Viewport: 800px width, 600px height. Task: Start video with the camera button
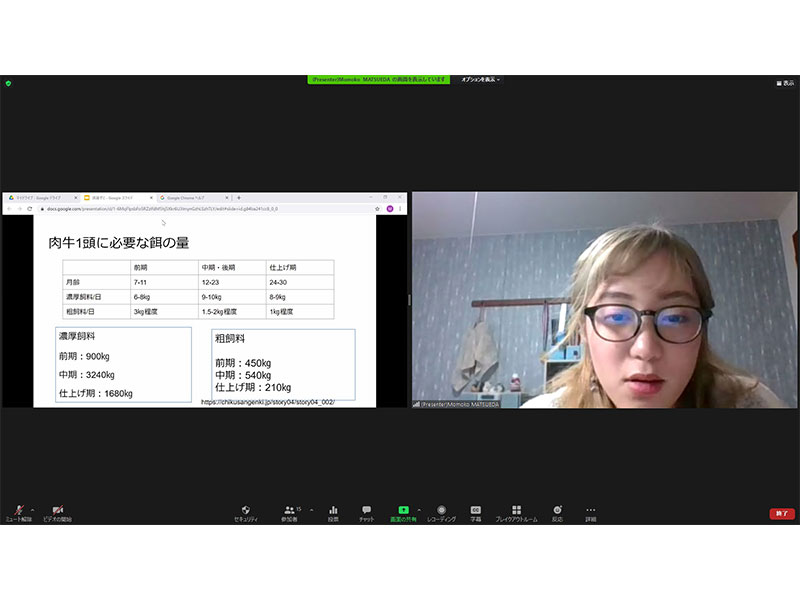click(57, 511)
